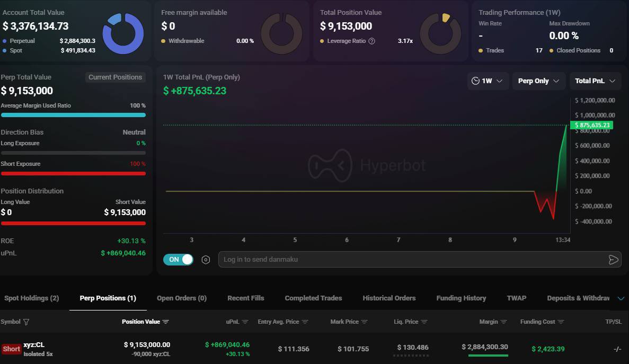Open the Total PnL metric dropdown
The height and width of the screenshot is (364, 629).
click(x=595, y=81)
